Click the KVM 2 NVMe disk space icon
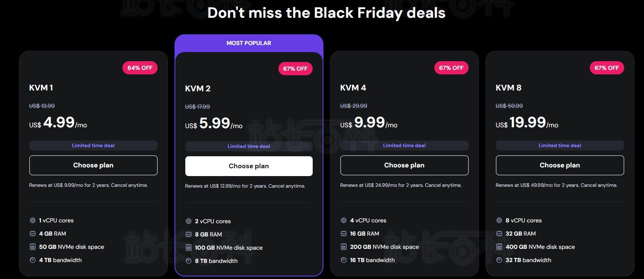The image size is (644, 279). tap(189, 248)
